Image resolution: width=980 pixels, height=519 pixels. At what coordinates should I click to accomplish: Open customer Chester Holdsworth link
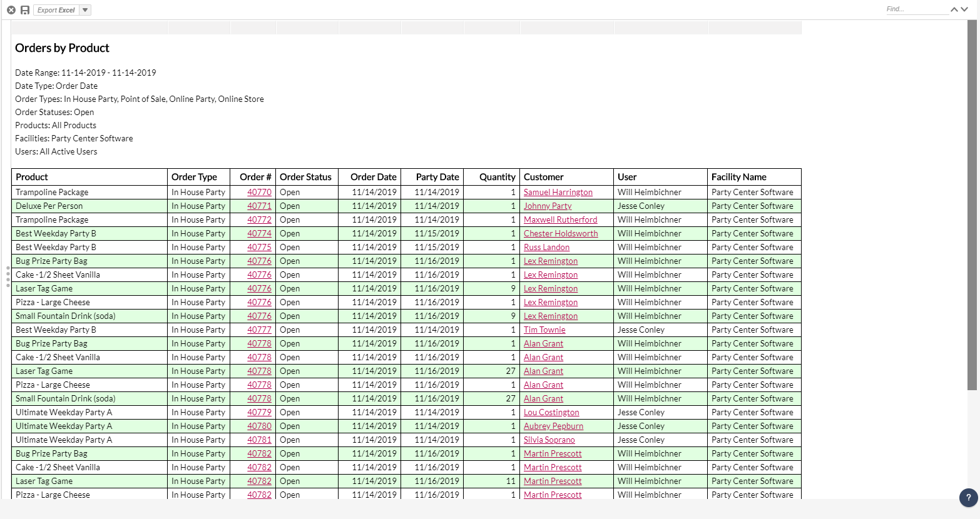(x=561, y=233)
